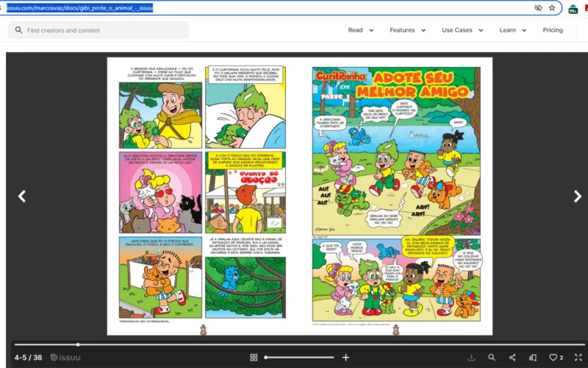Viewport: 588px width, 368px height.
Task: Open the page thumbnails grid view
Action: pos(254,358)
